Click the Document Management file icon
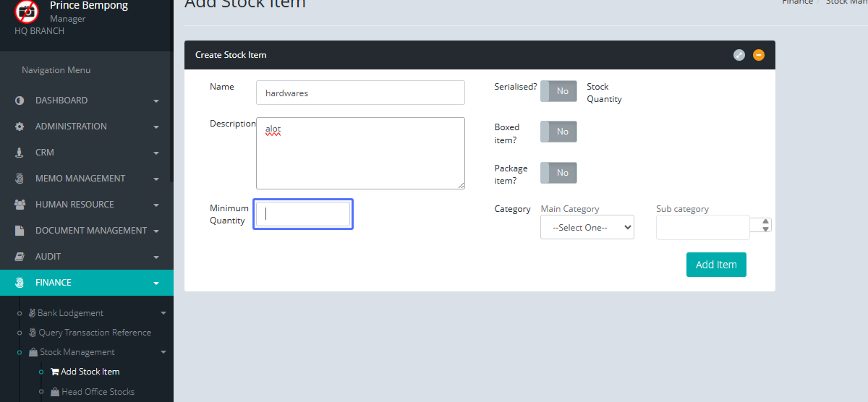Viewport: 868px width, 402px height. tap(20, 231)
